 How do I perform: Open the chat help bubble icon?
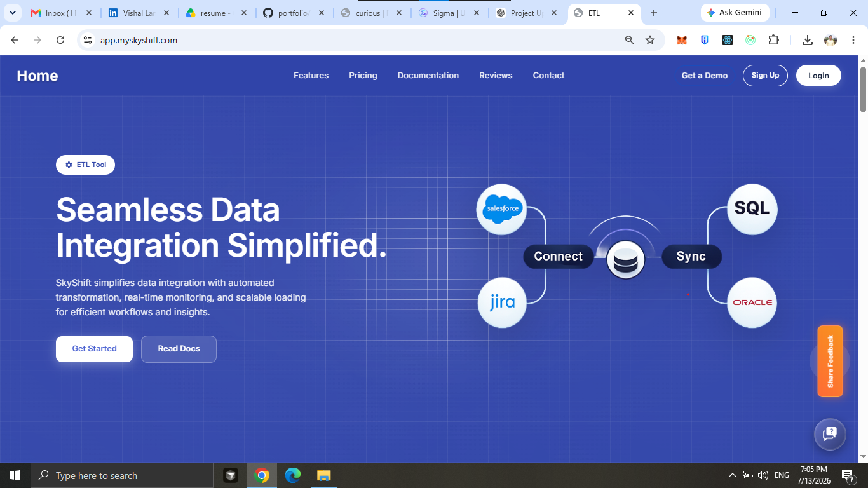coord(830,434)
